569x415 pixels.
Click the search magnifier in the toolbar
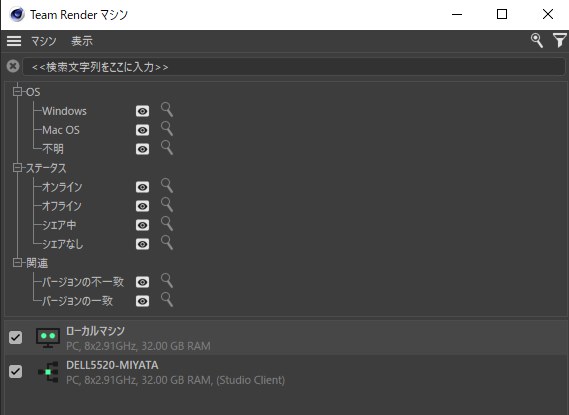pos(537,41)
